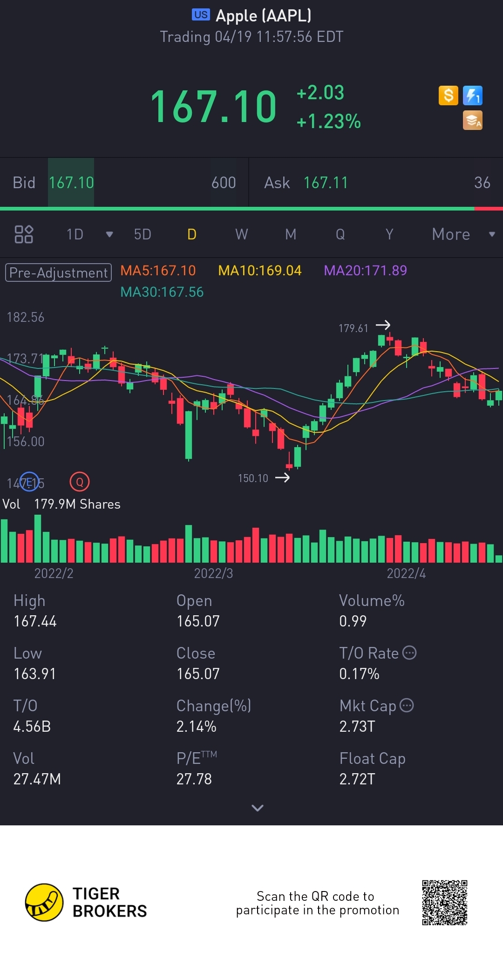Tap the Change(%) value 2.14%
This screenshot has height=980, width=503.
pyautogui.click(x=197, y=726)
